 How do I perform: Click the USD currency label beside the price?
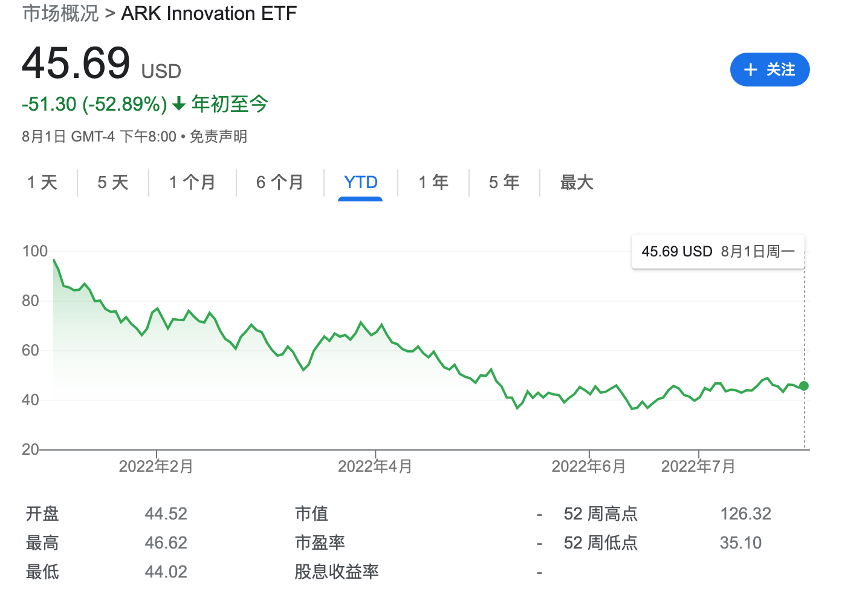click(161, 71)
